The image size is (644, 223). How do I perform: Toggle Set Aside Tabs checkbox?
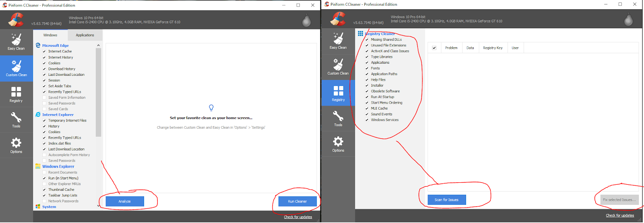click(x=44, y=86)
